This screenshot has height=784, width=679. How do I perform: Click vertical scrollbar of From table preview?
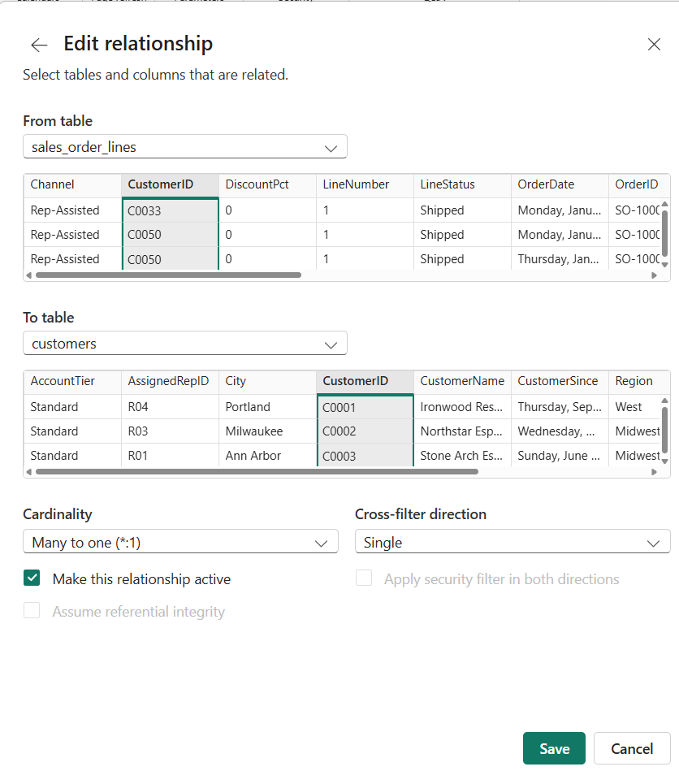(665, 233)
